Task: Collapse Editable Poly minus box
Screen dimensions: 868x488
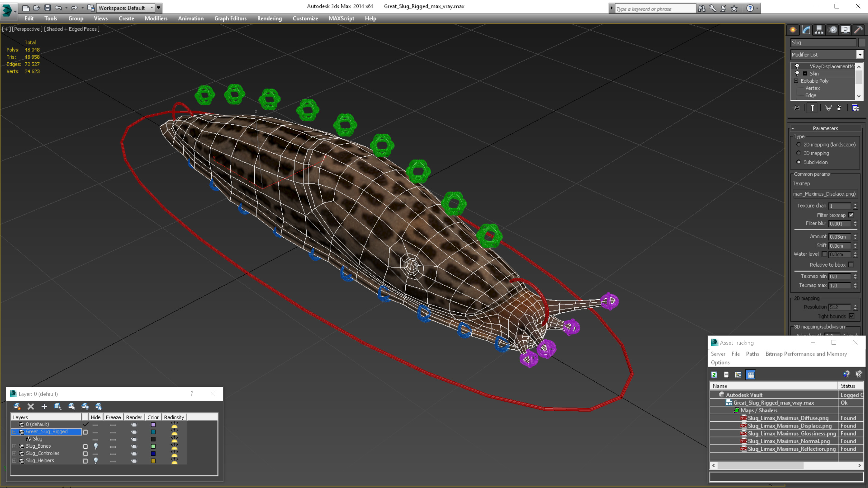Action: (796, 81)
